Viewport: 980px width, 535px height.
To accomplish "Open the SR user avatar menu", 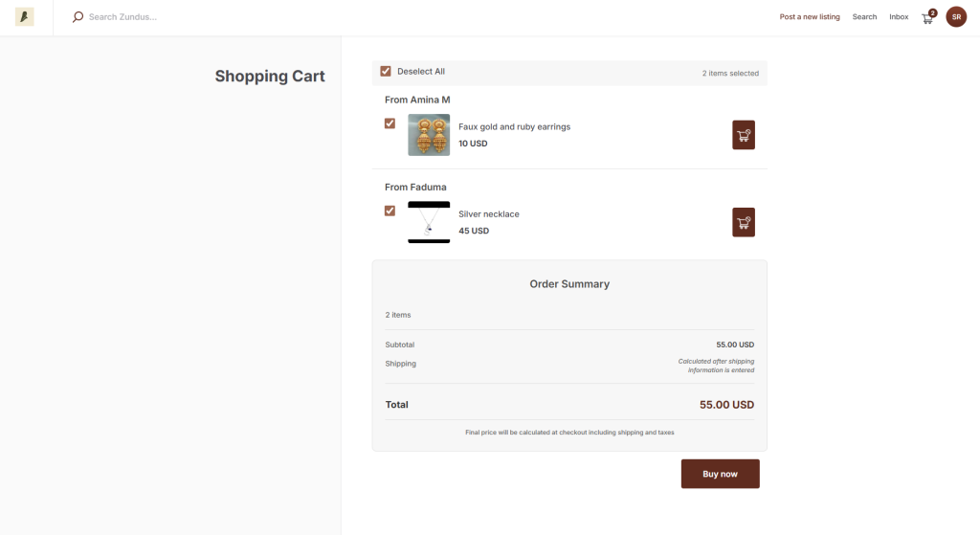I will click(x=956, y=17).
